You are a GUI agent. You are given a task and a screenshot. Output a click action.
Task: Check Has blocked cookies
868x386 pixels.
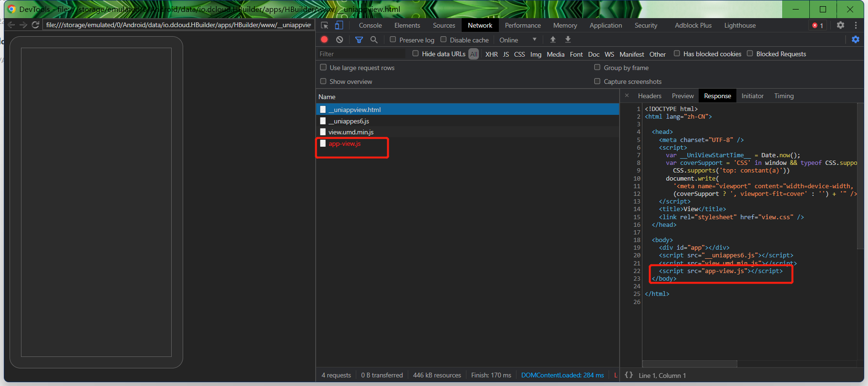pyautogui.click(x=677, y=53)
